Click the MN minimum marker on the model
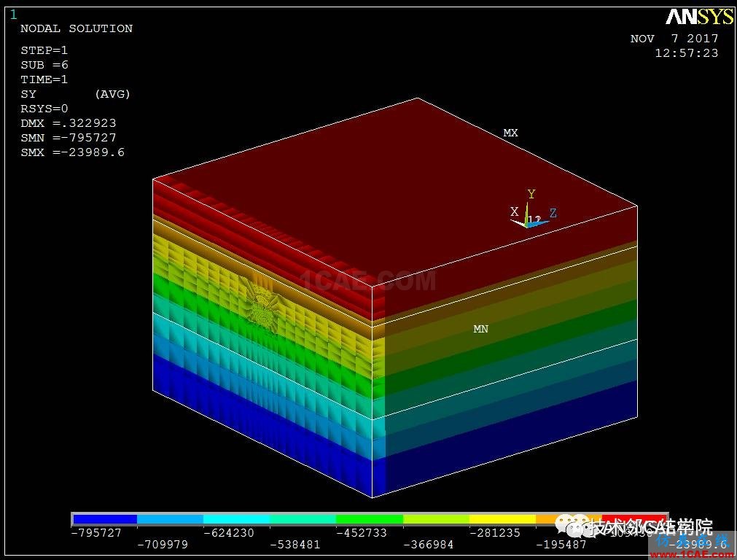Image resolution: width=737 pixels, height=560 pixels. click(481, 329)
